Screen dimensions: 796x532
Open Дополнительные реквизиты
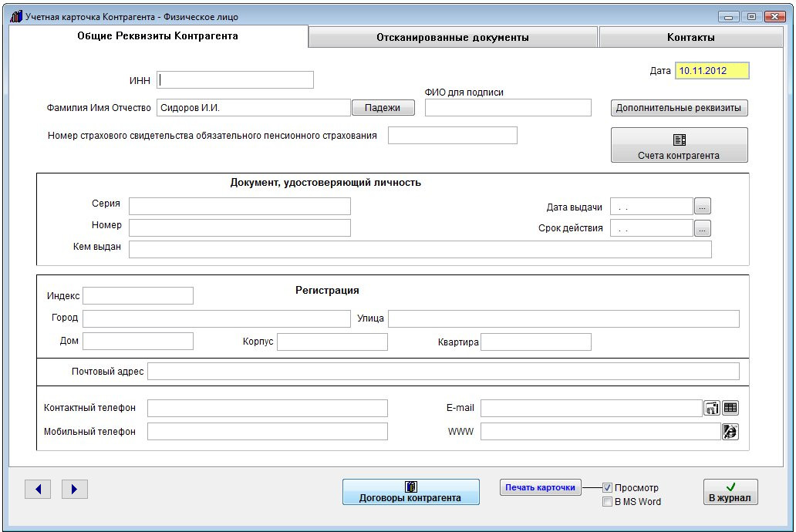coord(679,108)
